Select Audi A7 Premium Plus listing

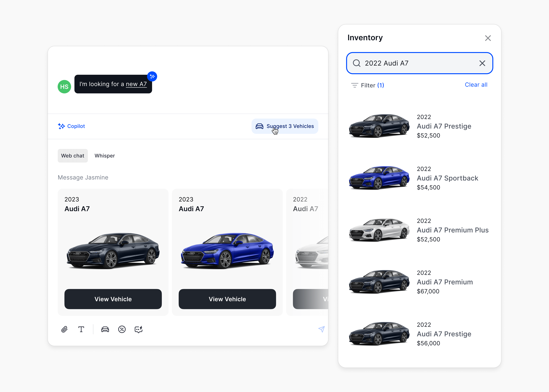419,230
